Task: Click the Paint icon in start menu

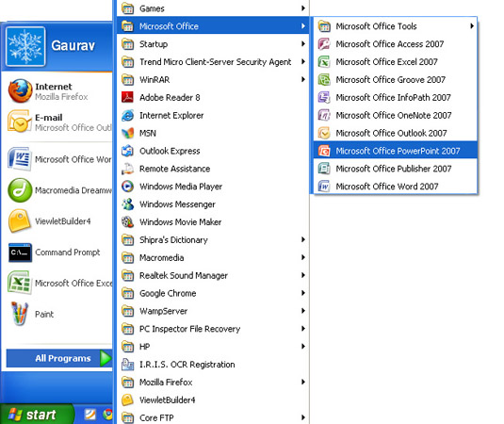Action: [19, 314]
